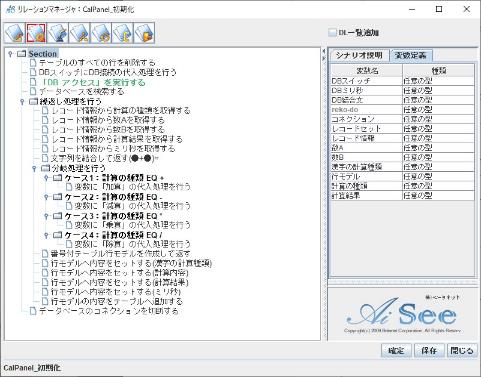Click document icon beside 文字列を結合して返す
The width and height of the screenshot is (481, 377).
pos(45,158)
